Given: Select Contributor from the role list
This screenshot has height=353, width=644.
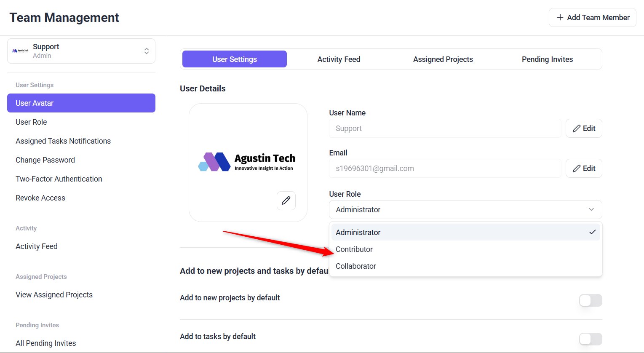Looking at the screenshot, I should coord(354,249).
